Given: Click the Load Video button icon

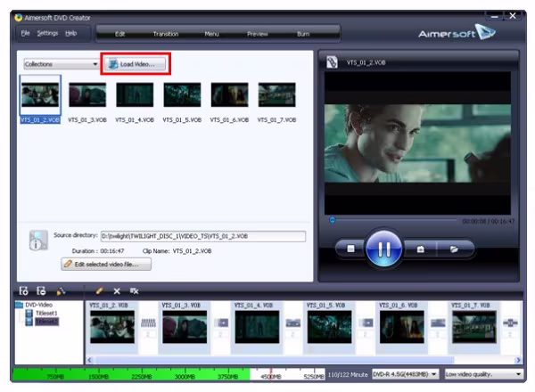Looking at the screenshot, I should [113, 64].
